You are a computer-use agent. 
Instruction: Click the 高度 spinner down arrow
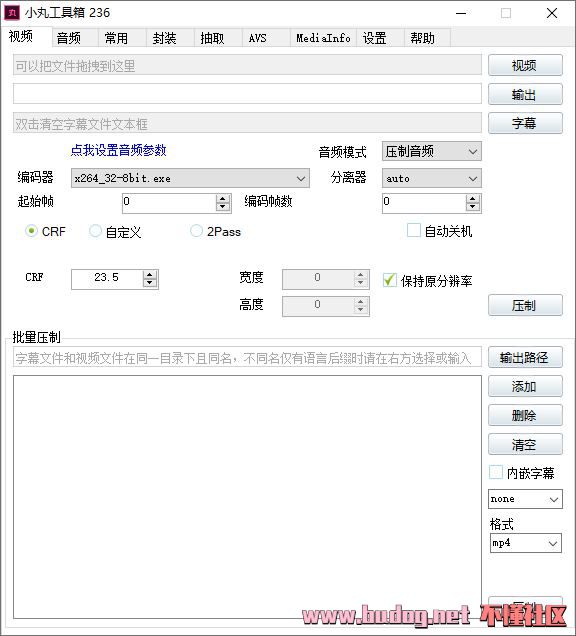[361, 309]
